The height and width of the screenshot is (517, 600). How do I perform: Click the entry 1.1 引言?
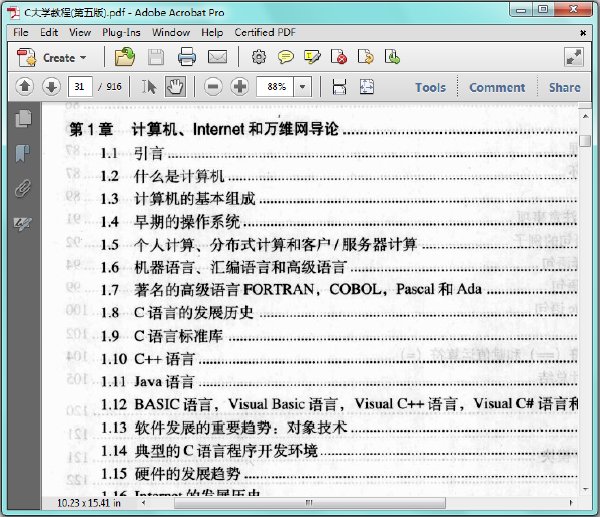pyautogui.click(x=132, y=153)
